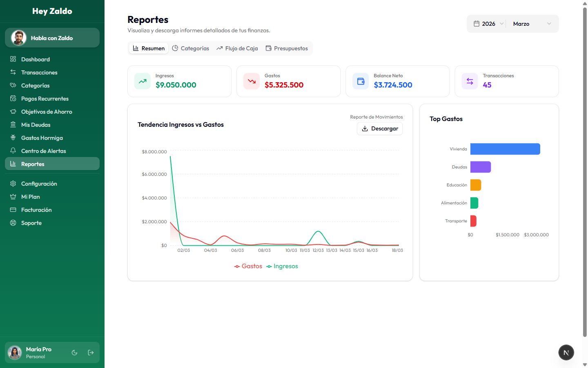Click the Soporte lifebuoy icon

coord(13,223)
